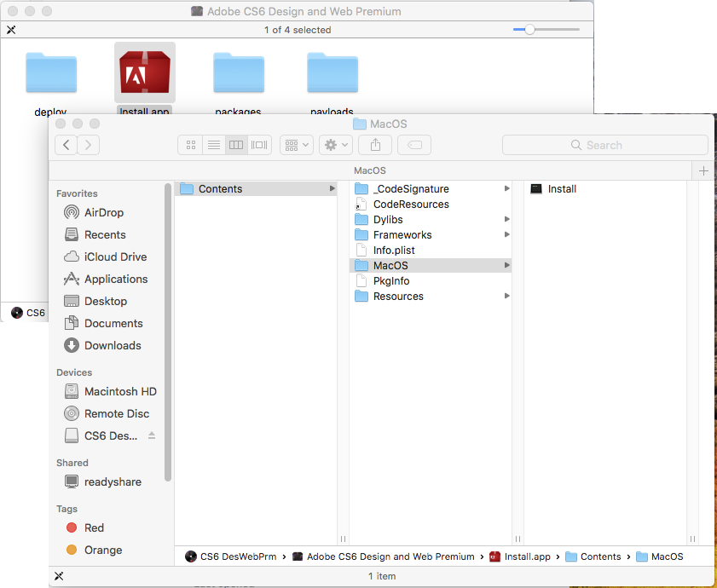Expand Contents via its disclosure arrow

pos(332,189)
